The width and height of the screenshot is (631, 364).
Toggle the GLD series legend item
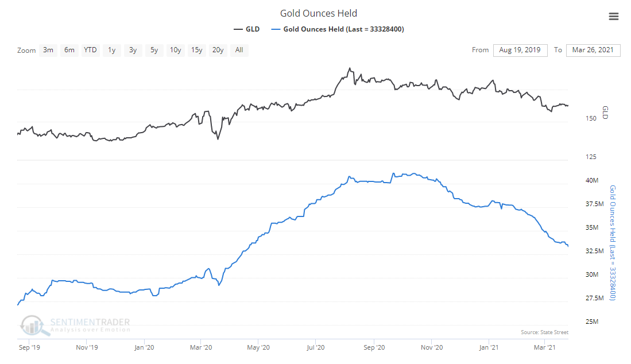tap(246, 29)
